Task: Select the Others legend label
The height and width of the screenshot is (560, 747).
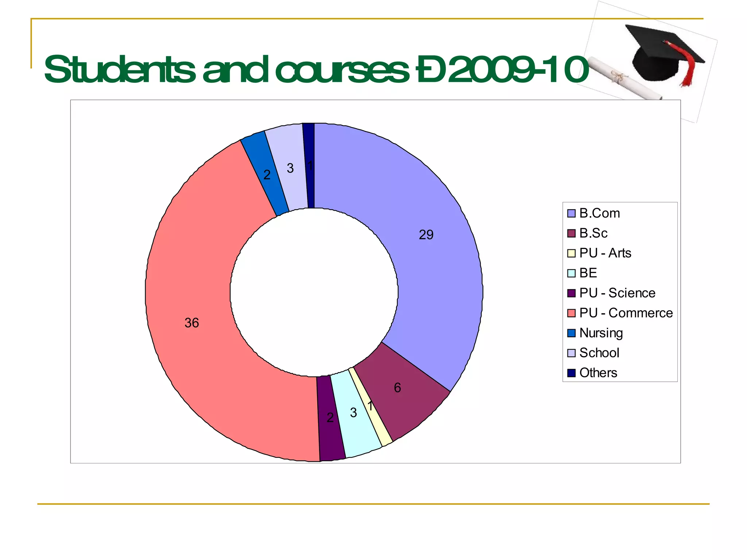Action: 598,373
